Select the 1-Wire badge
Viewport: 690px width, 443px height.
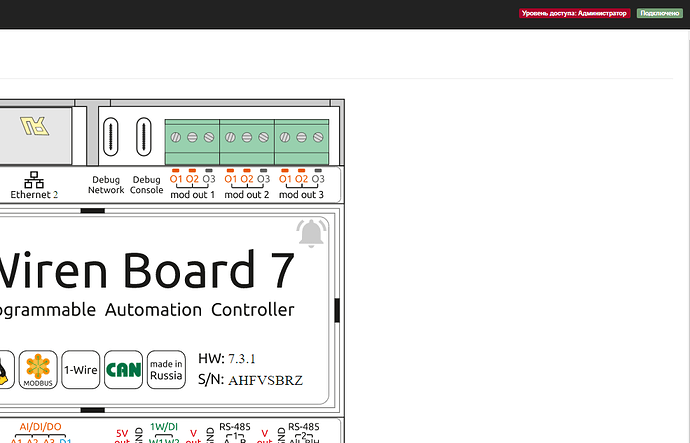[81, 370]
